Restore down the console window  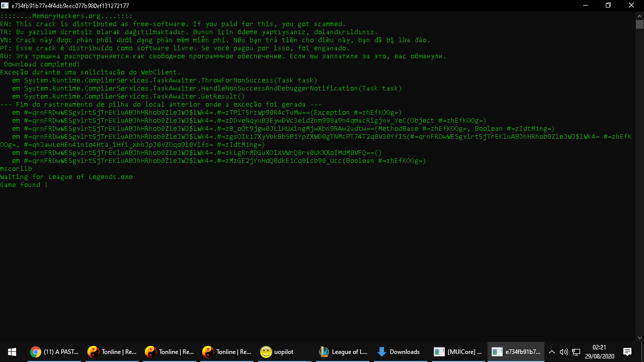point(608,6)
